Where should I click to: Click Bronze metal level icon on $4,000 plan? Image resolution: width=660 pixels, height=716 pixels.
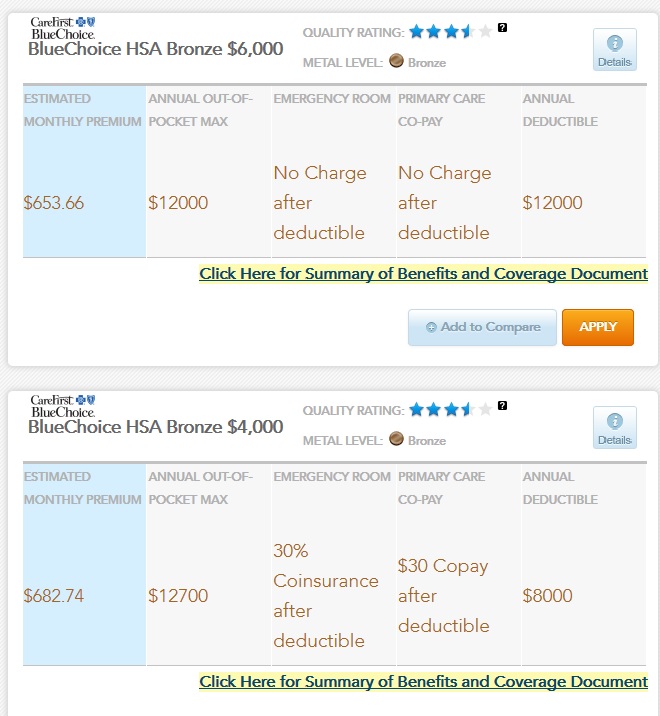[396, 439]
